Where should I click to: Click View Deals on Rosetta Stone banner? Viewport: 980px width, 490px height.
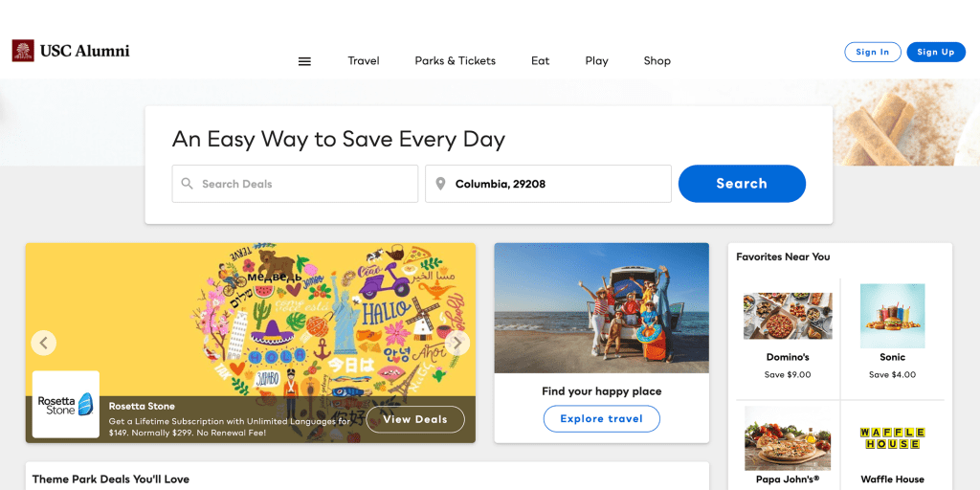click(415, 419)
